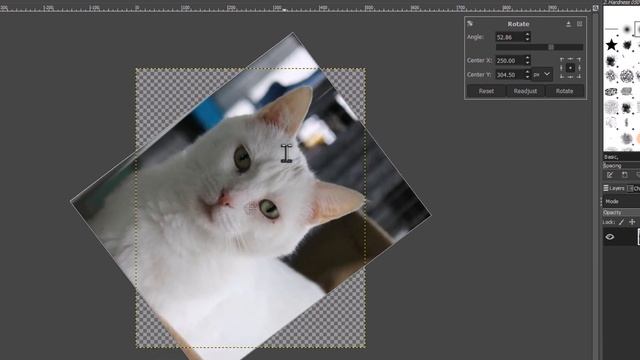Set rotation pivot to top-left corner
Image resolution: width=640 pixels, height=360 pixels.
point(562,60)
